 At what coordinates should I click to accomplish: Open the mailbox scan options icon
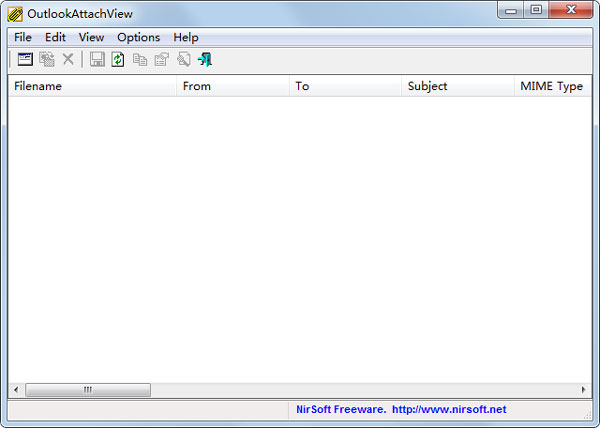click(25, 59)
